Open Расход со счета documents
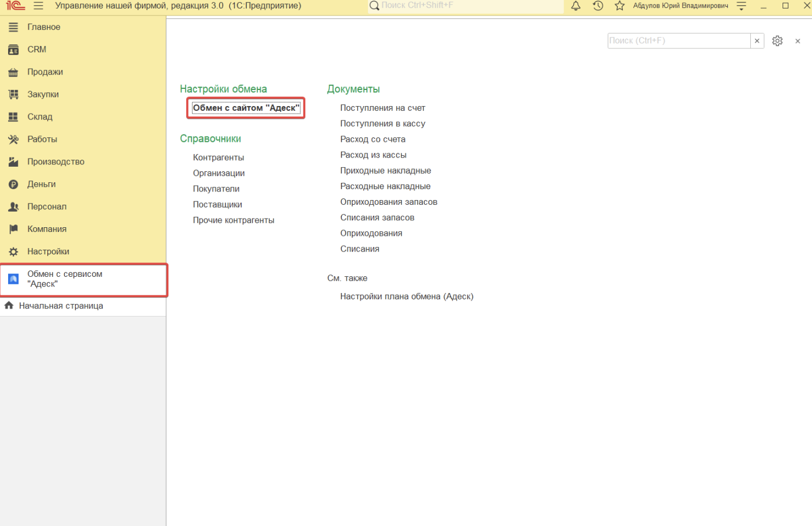This screenshot has width=812, height=526. click(373, 139)
